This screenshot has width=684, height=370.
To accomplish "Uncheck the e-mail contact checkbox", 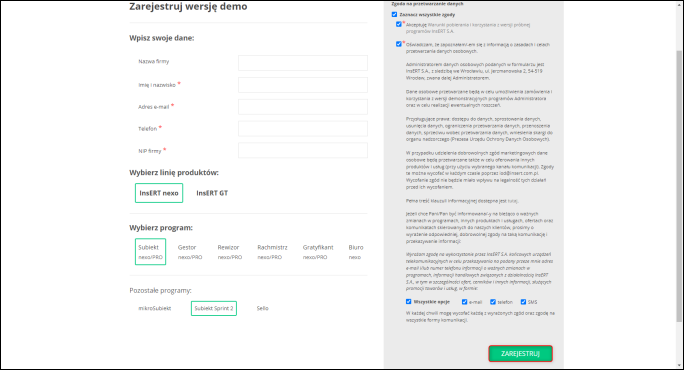I will (465, 302).
